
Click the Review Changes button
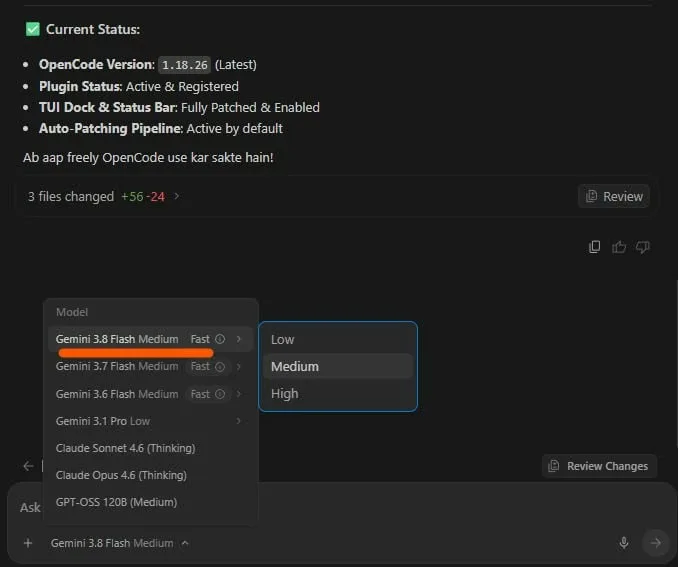point(599,466)
